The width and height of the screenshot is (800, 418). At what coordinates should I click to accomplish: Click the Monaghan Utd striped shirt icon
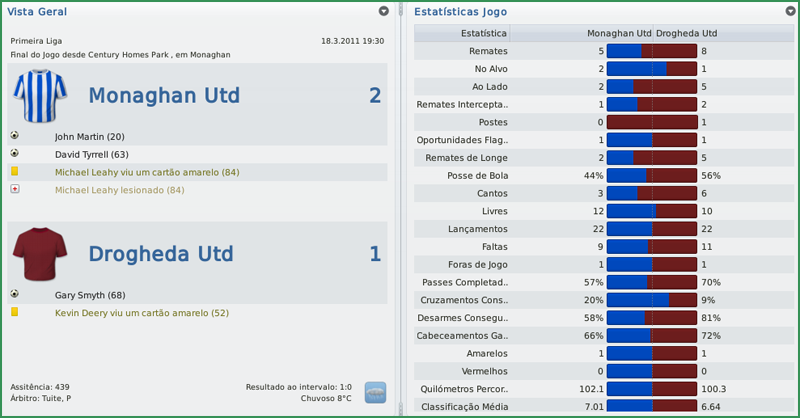(40, 97)
